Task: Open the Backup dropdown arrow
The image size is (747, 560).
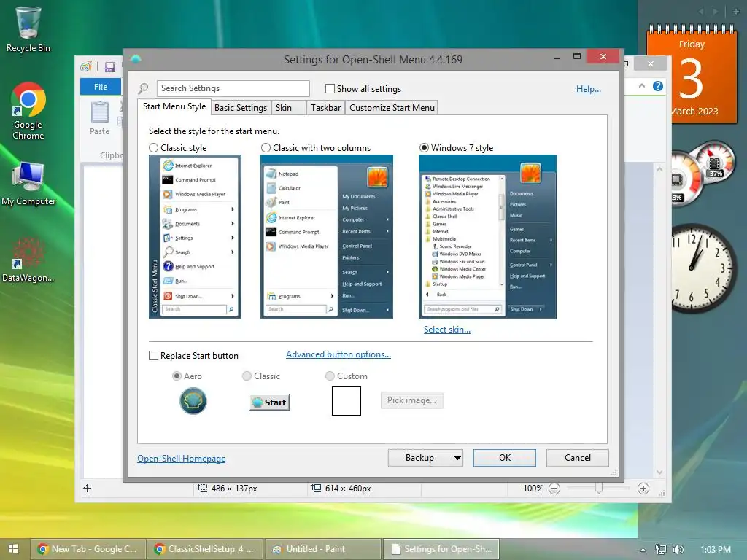Action: 457,458
